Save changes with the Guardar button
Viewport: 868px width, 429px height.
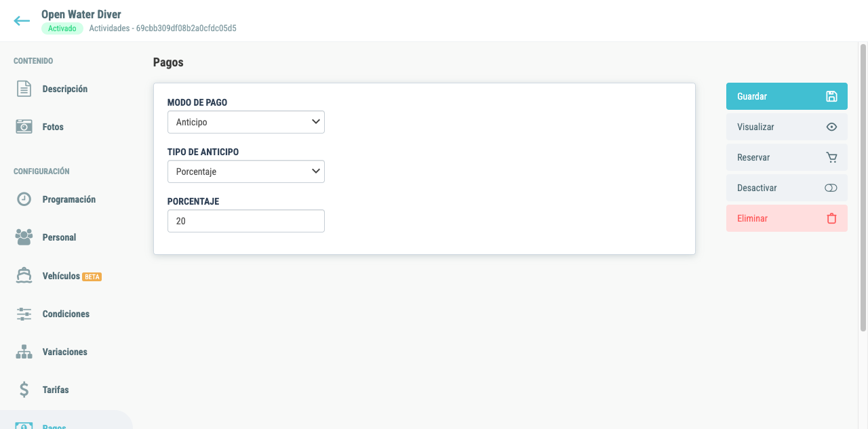click(787, 96)
